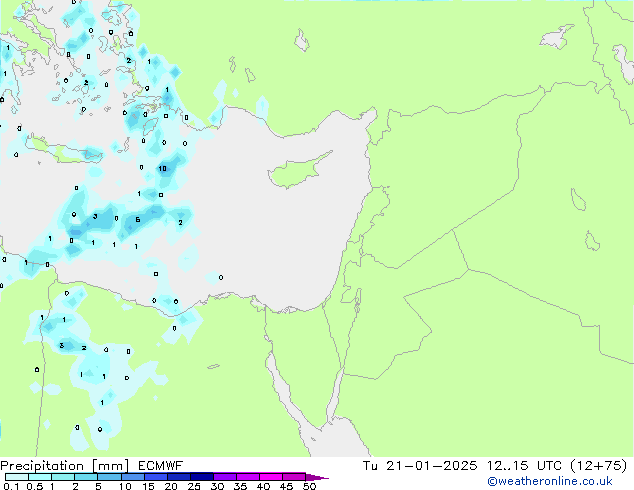Click the 0.5–1 mm legend swatch

click(40, 477)
